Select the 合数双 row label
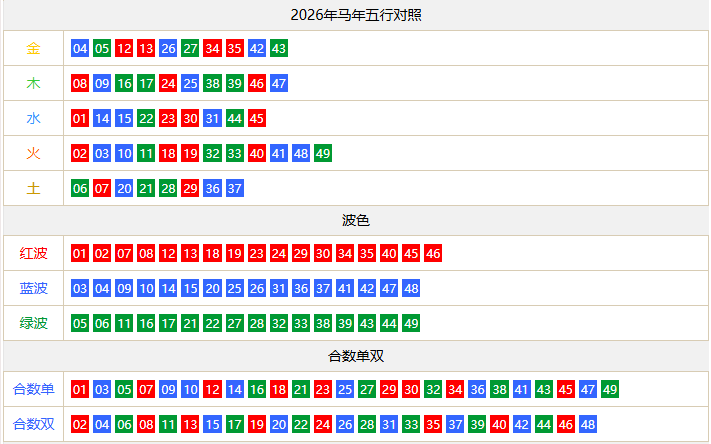Viewport: 711px width, 444px height. (x=33, y=424)
